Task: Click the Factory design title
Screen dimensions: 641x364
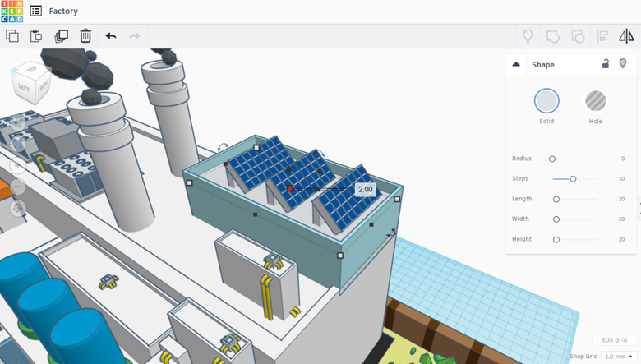Action: (x=63, y=11)
